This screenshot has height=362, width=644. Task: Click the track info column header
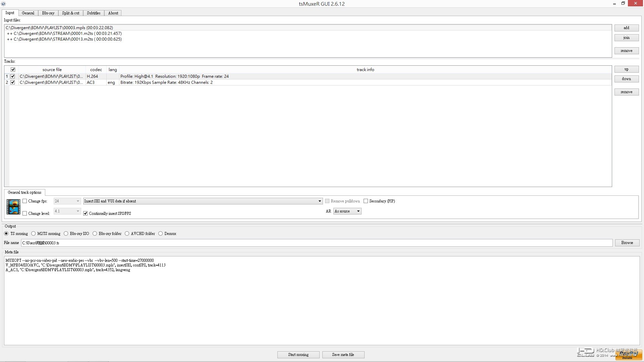pyautogui.click(x=365, y=70)
